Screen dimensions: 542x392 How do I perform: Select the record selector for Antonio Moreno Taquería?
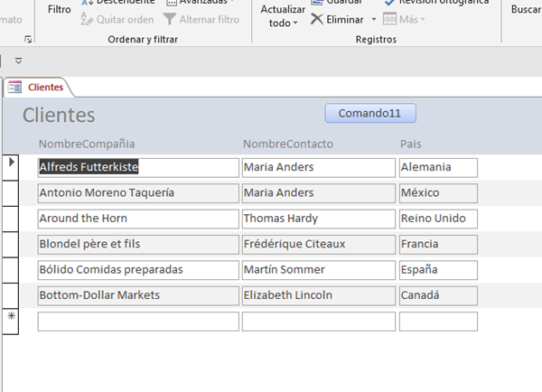11,193
